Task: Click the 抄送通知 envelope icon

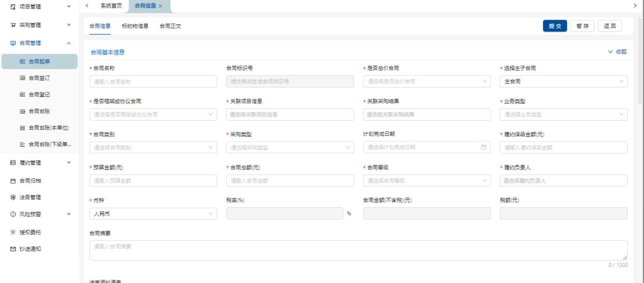Action: pyautogui.click(x=13, y=249)
